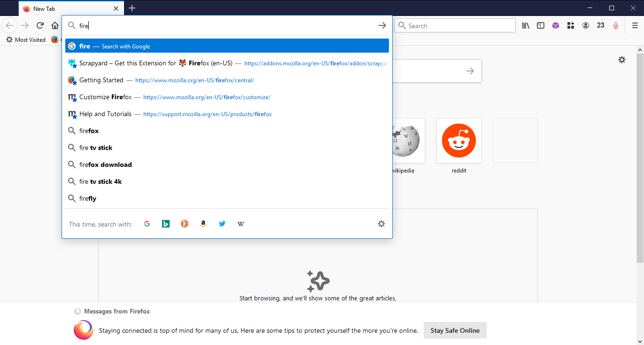Screen dimensions: 644x345
Task: Click the new tab personalize gear
Action: pos(622,60)
